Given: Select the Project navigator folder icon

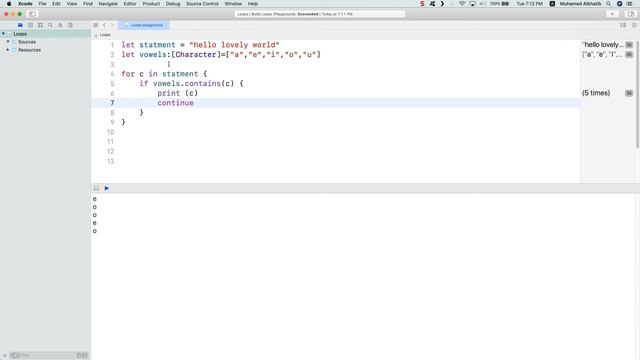Looking at the screenshot, I should point(20,25).
